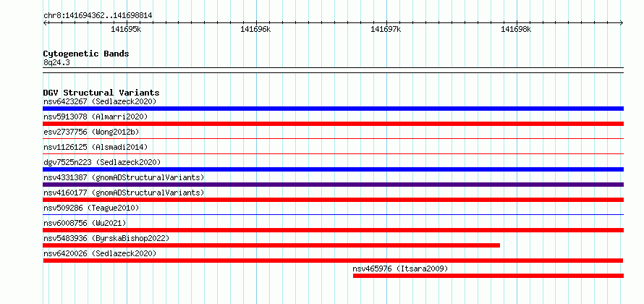Open the nsv6008756 (Wu2021) label

(x=85, y=223)
